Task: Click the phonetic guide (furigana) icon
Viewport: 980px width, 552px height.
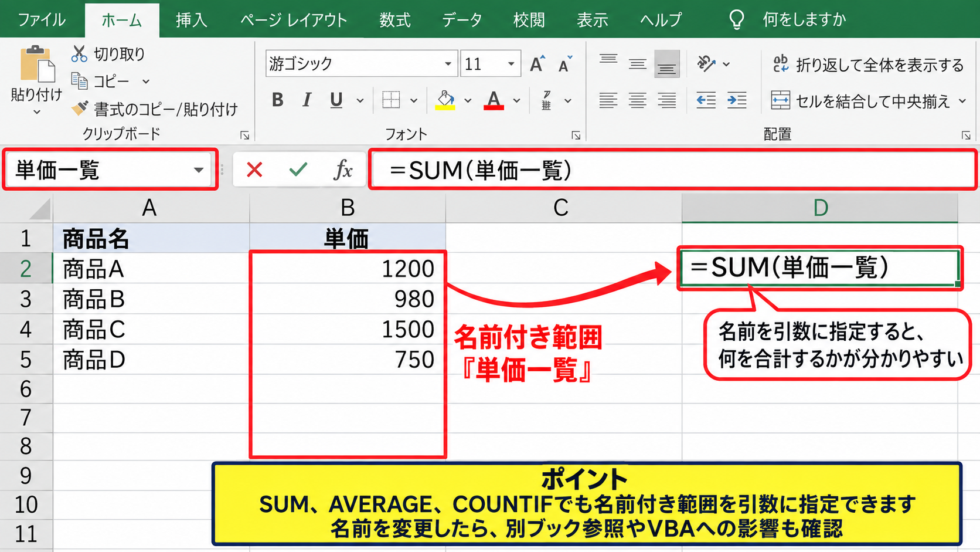Action: (546, 100)
